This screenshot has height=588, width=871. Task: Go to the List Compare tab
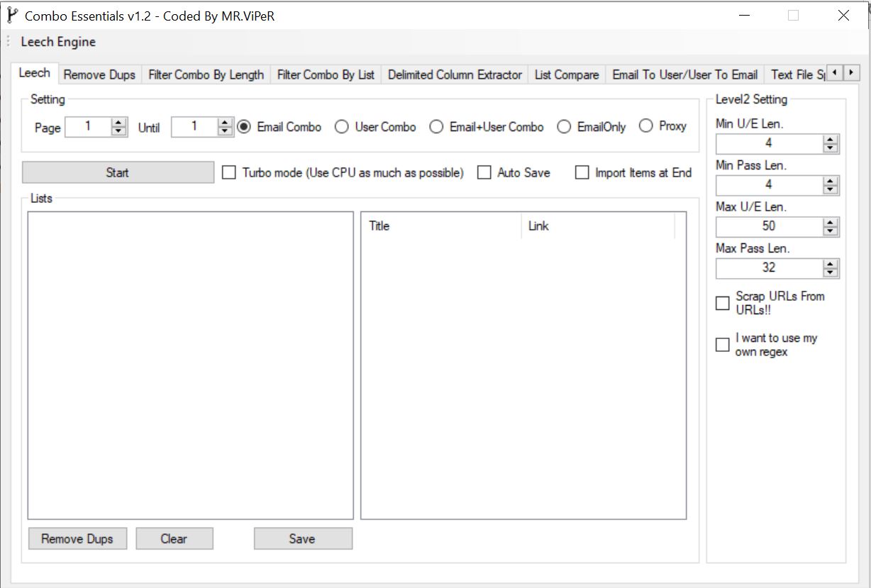pyautogui.click(x=567, y=74)
